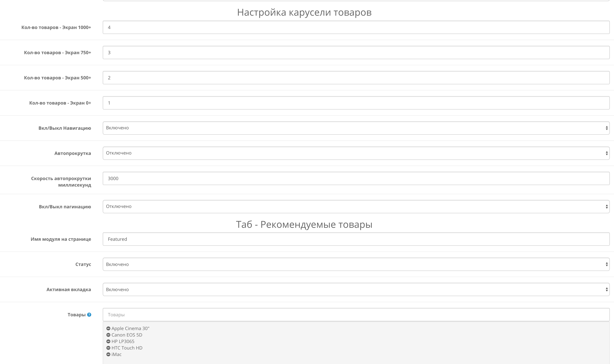Click the Apple Cinema 30" product entry

130,329
